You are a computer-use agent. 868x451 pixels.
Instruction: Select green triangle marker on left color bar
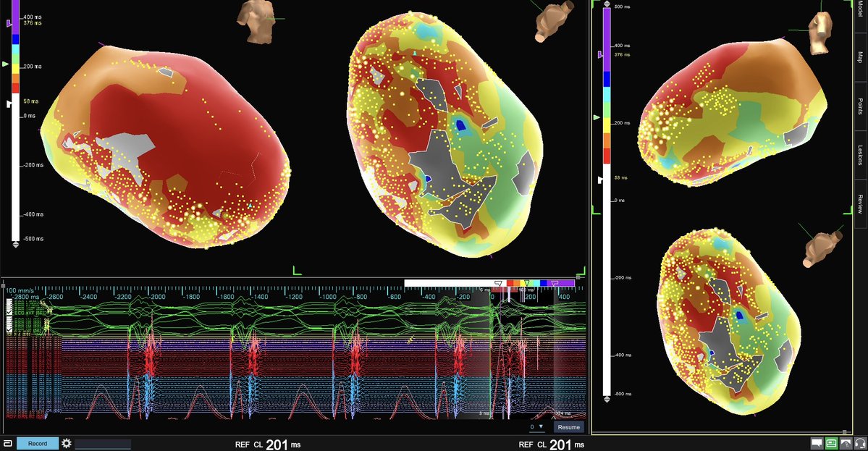click(x=6, y=64)
